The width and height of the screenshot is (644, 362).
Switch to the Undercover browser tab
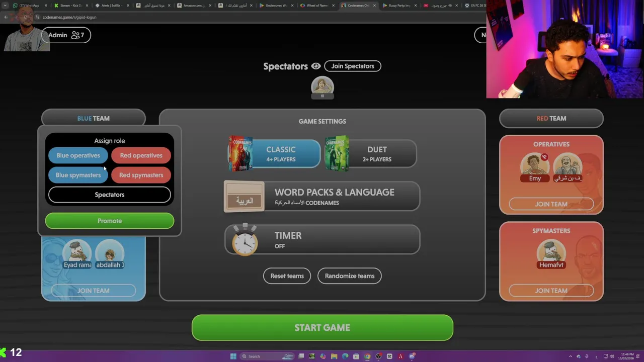[x=276, y=6]
